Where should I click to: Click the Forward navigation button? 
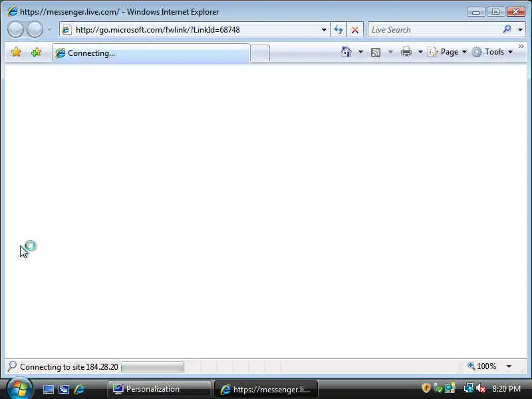pyautogui.click(x=35, y=29)
